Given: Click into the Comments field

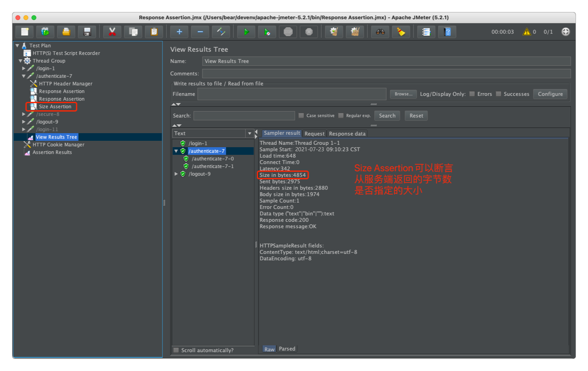Looking at the screenshot, I should pyautogui.click(x=386, y=73).
